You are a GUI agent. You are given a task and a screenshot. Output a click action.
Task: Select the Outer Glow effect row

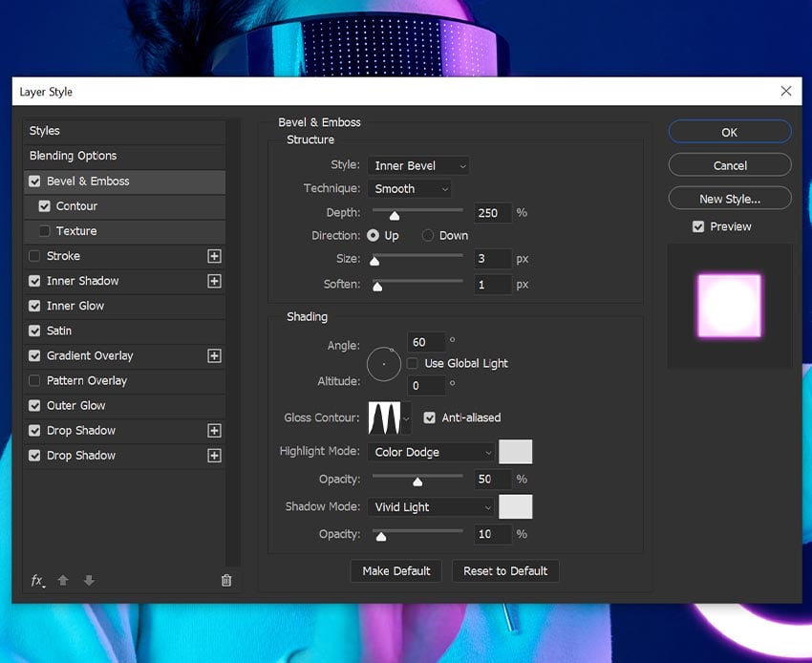124,406
